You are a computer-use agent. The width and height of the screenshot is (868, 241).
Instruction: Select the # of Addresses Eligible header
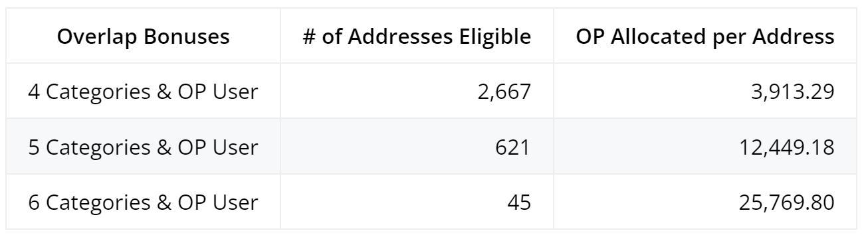pos(417,37)
